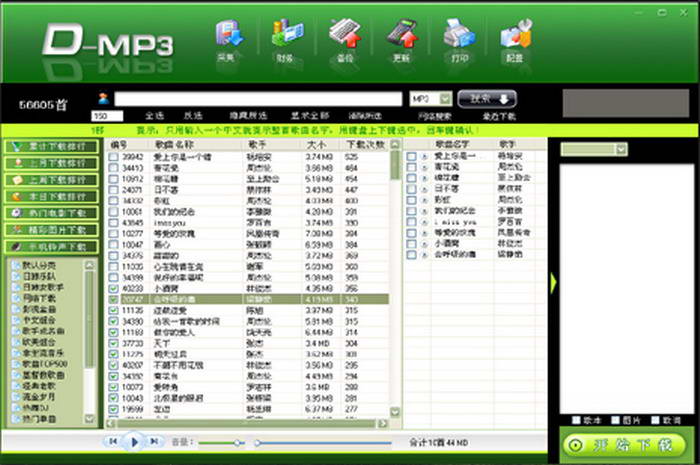Click the 全选 select-all link
The height and width of the screenshot is (465, 700).
154,116
